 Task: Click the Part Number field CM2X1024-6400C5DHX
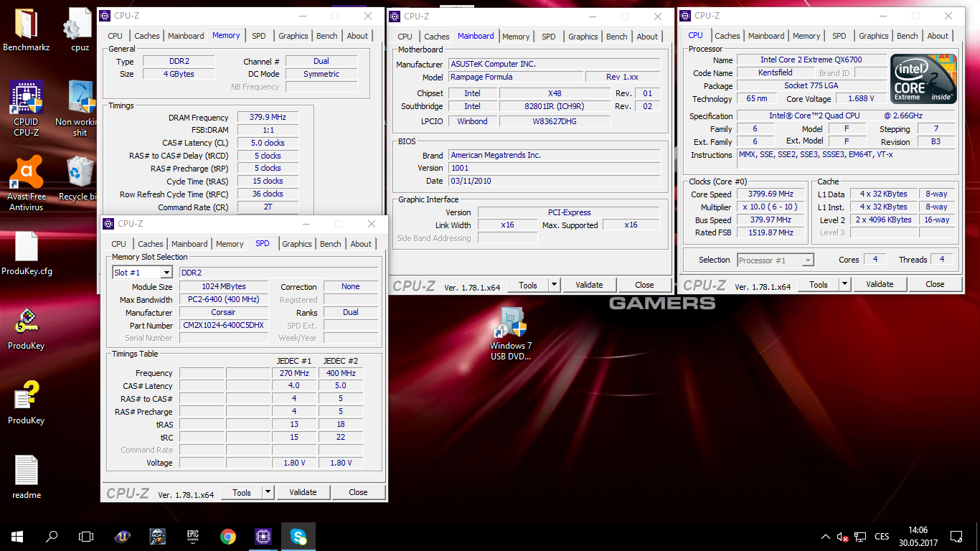[x=224, y=325]
